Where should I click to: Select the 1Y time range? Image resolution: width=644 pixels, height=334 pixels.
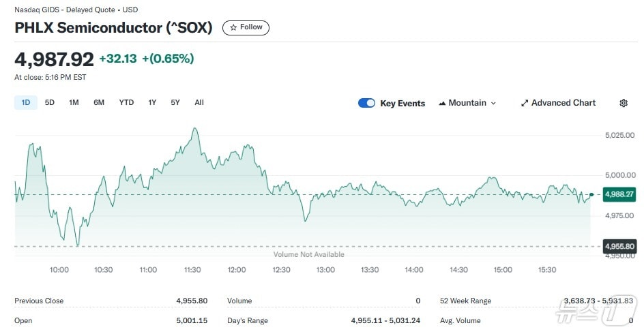(152, 102)
